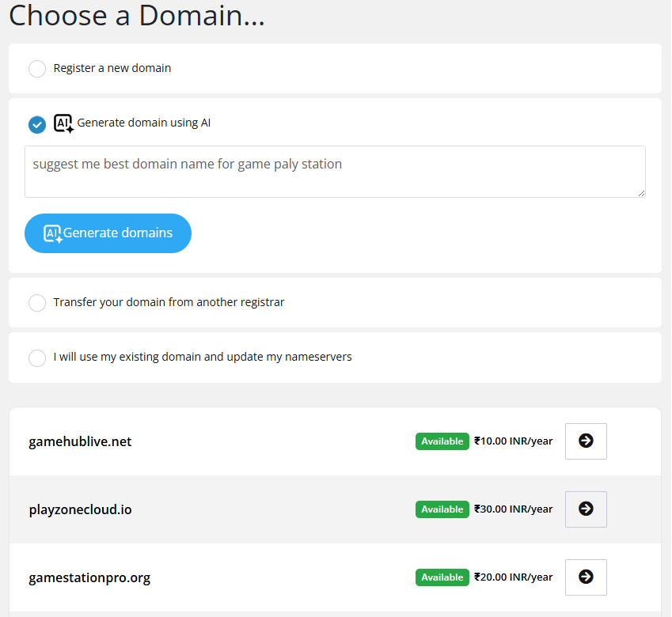Choose gamestationpro.org via its arrow icon
Viewport: 672px width, 617px height.
586,577
